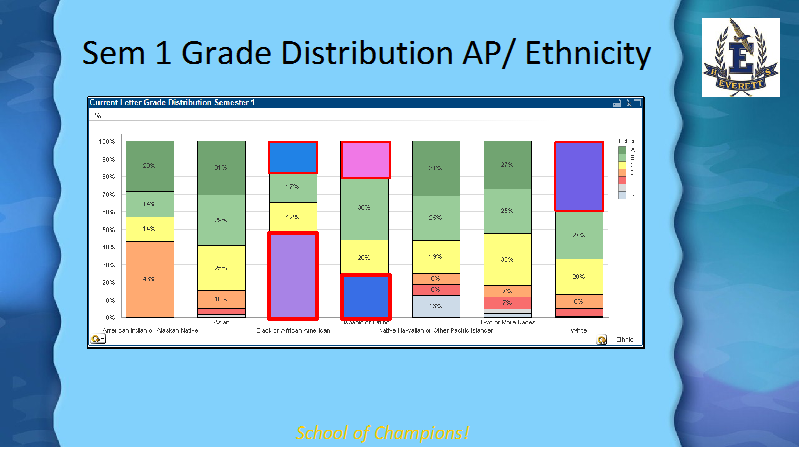Click the red segment of White bar
Viewport: 800px width, 450px height.
tap(579, 312)
